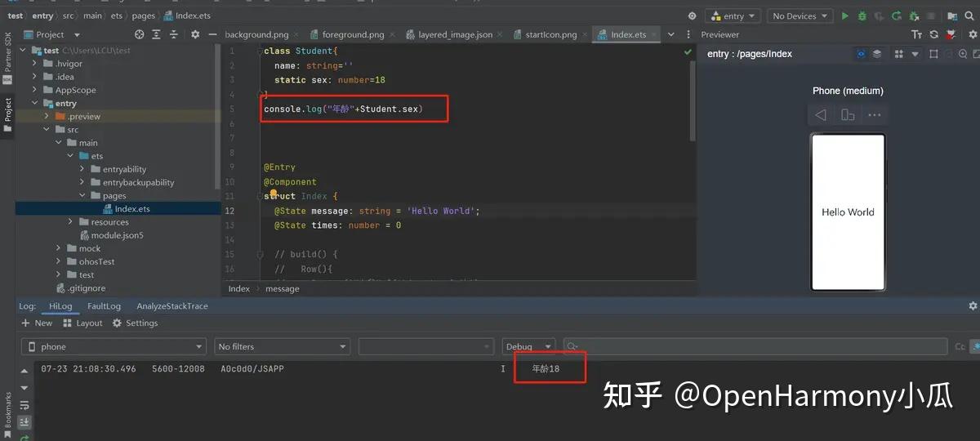Run the app with the green Run button
The height and width of the screenshot is (441, 980).
click(845, 16)
